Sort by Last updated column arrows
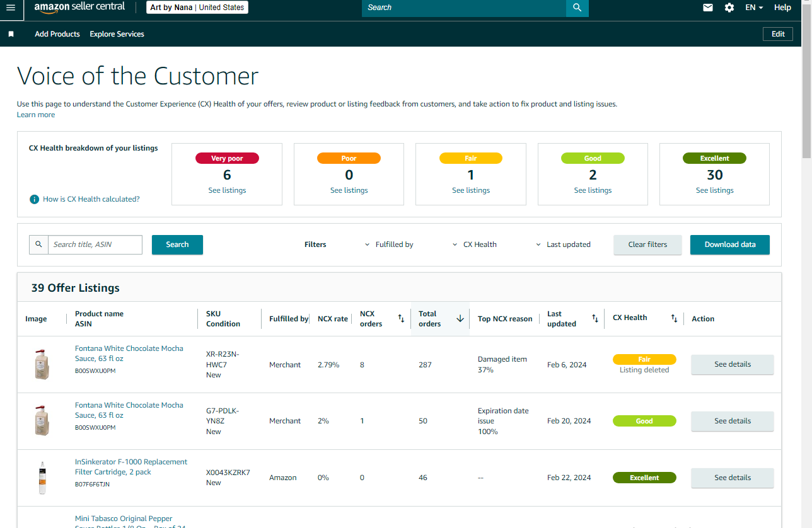 (x=595, y=319)
